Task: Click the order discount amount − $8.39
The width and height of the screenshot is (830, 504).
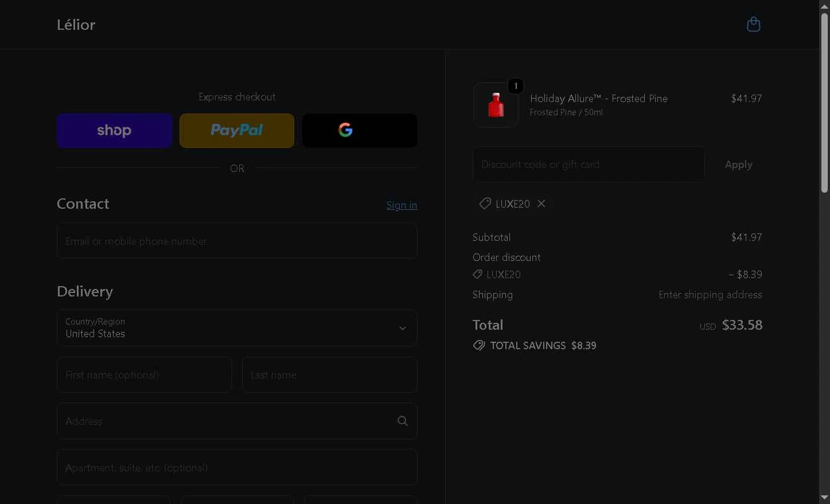Action: (745, 275)
